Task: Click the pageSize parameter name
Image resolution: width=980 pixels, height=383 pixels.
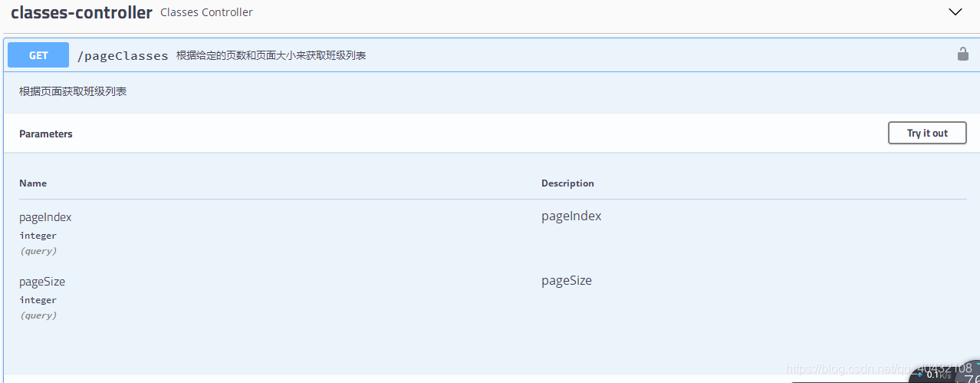Action: tap(42, 282)
